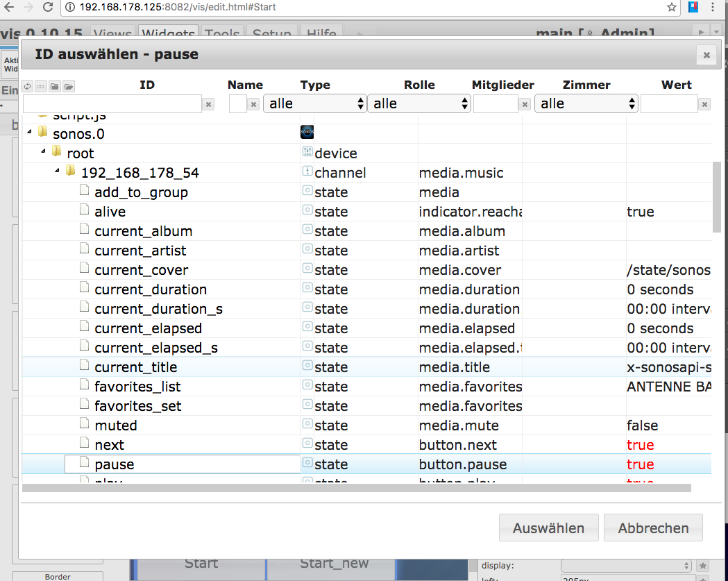Select the current_duration_s state
The height and width of the screenshot is (581, 728).
click(366, 309)
